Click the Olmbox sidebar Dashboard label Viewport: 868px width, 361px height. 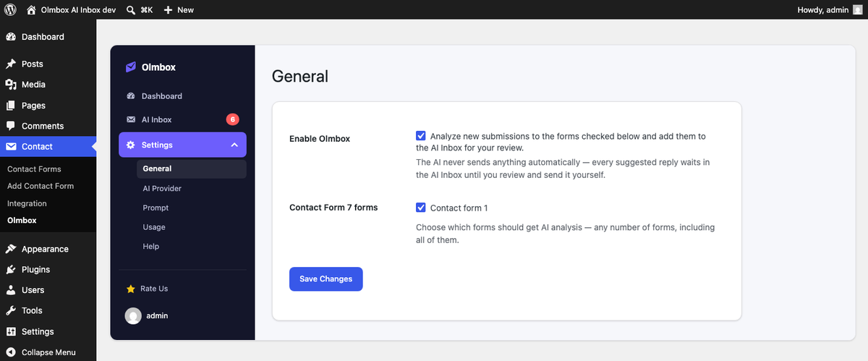(x=162, y=96)
